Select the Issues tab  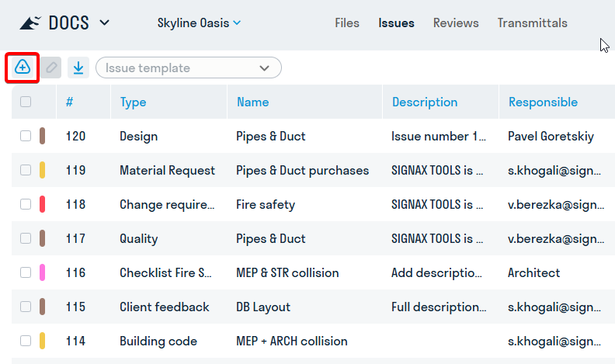(x=396, y=23)
